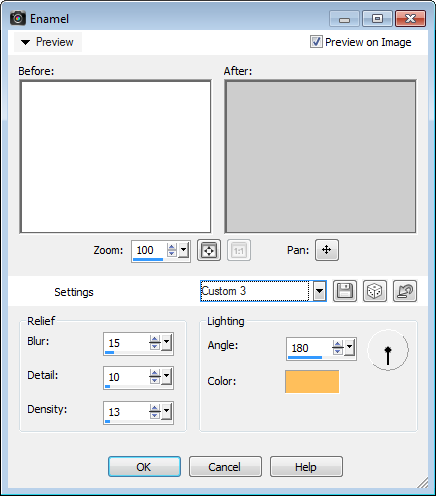Image resolution: width=436 pixels, height=496 pixels.
Task: Click the Enamel camera icon in title bar
Action: (x=18, y=18)
